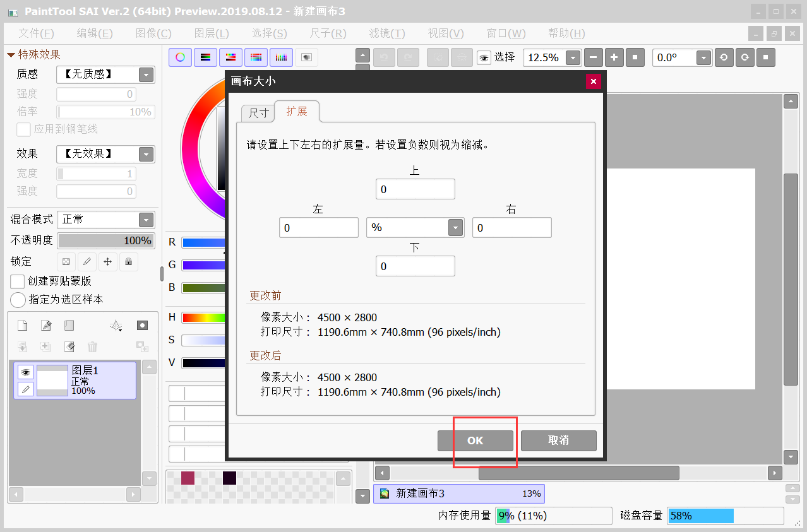Open the 滤镜(T) menu
Screen dimensions: 807x532
pyautogui.click(x=387, y=33)
